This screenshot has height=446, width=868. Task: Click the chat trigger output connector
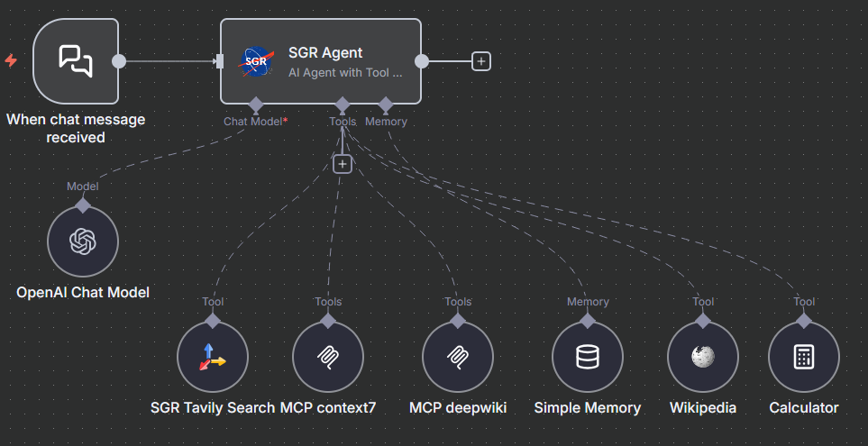pyautogui.click(x=119, y=61)
